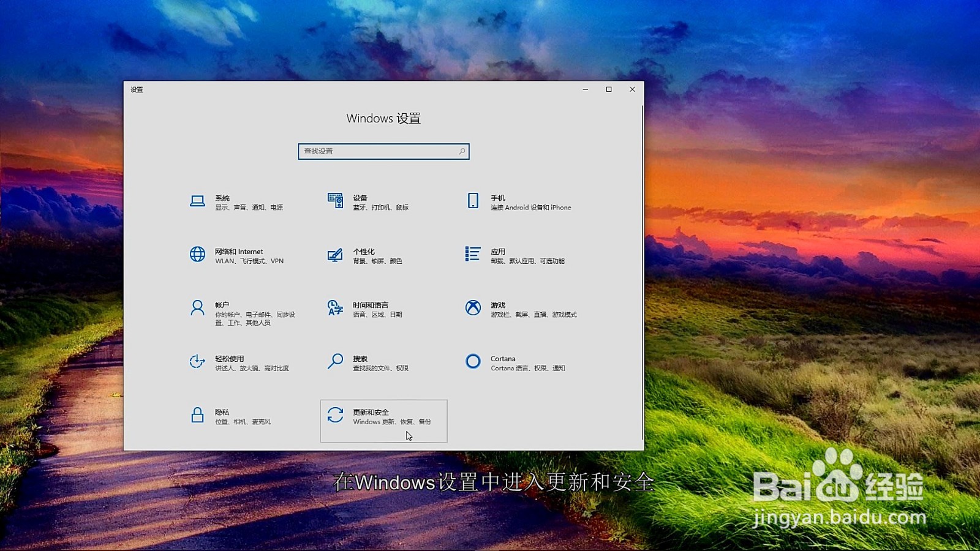This screenshot has width=980, height=551.
Task: Click the 帐户 title text
Action: click(222, 305)
